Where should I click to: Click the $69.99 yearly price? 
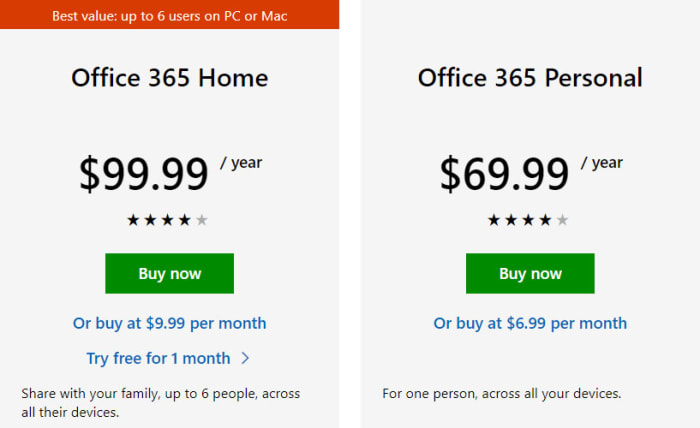click(504, 174)
